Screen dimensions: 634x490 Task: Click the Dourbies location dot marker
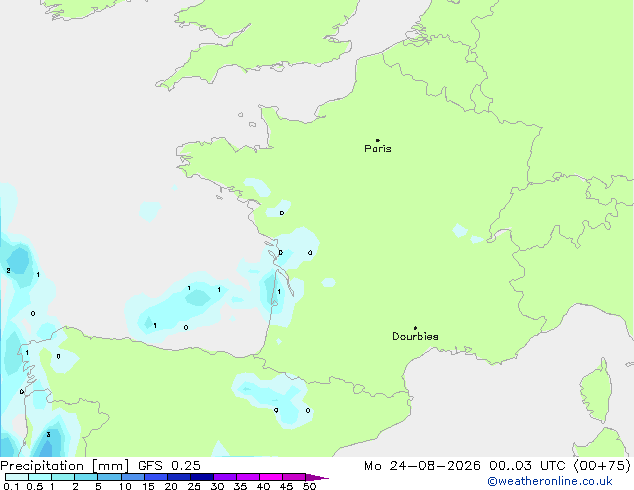pyautogui.click(x=415, y=328)
